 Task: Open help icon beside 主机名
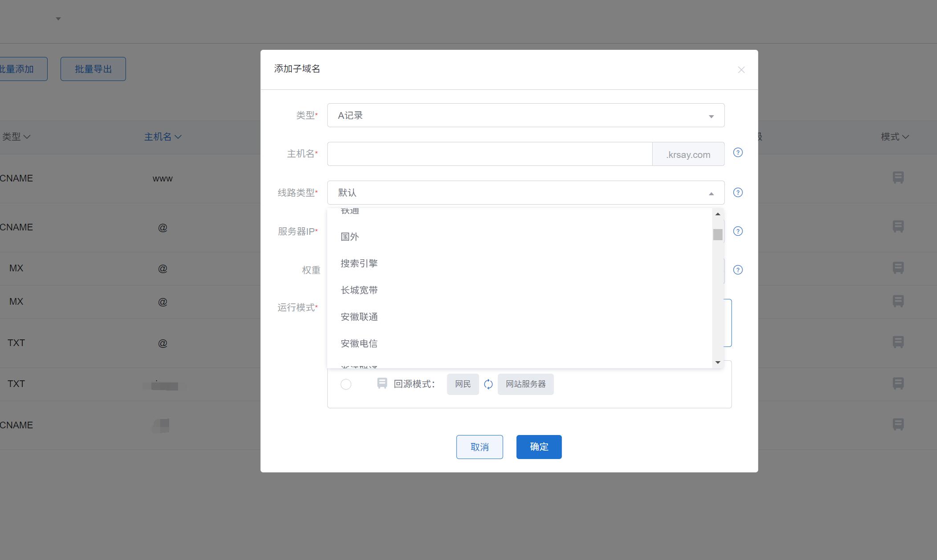click(x=738, y=153)
